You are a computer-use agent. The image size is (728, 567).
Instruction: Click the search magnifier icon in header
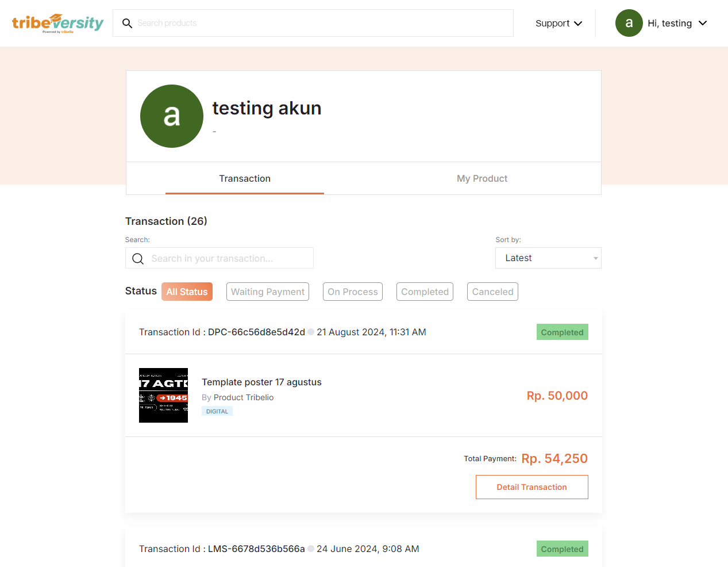point(127,23)
